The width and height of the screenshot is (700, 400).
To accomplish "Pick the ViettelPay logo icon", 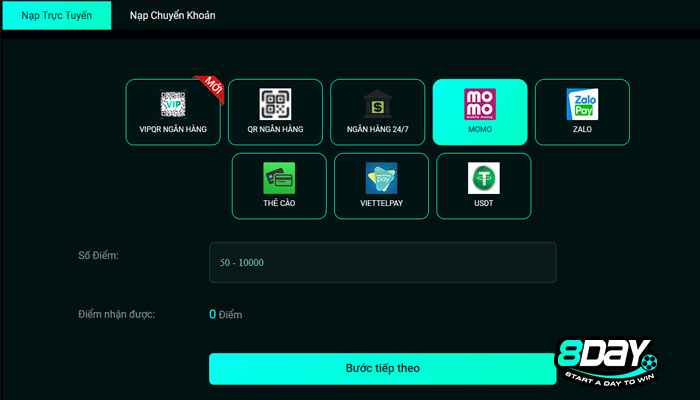I will 381,178.
